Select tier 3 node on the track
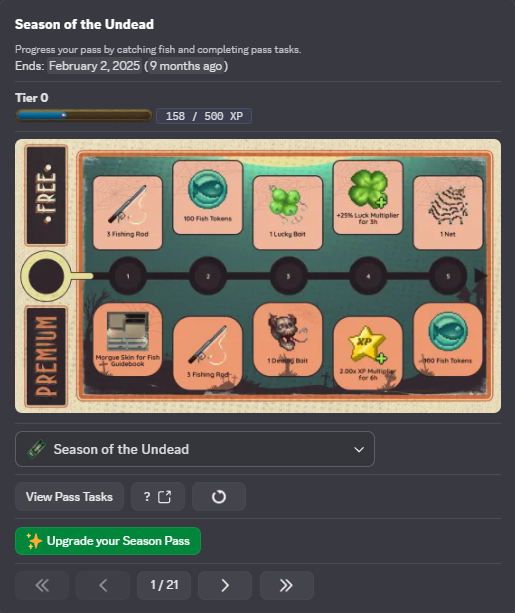This screenshot has width=515, height=613. click(x=288, y=276)
